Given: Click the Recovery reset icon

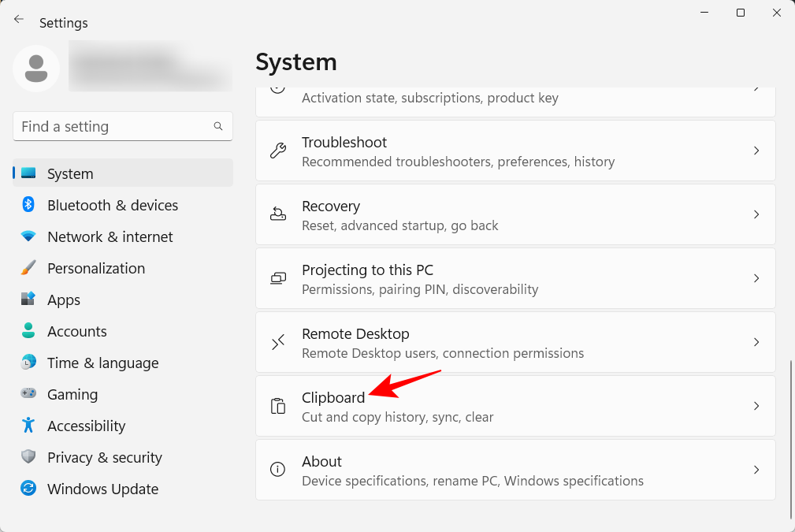Looking at the screenshot, I should click(x=277, y=214).
